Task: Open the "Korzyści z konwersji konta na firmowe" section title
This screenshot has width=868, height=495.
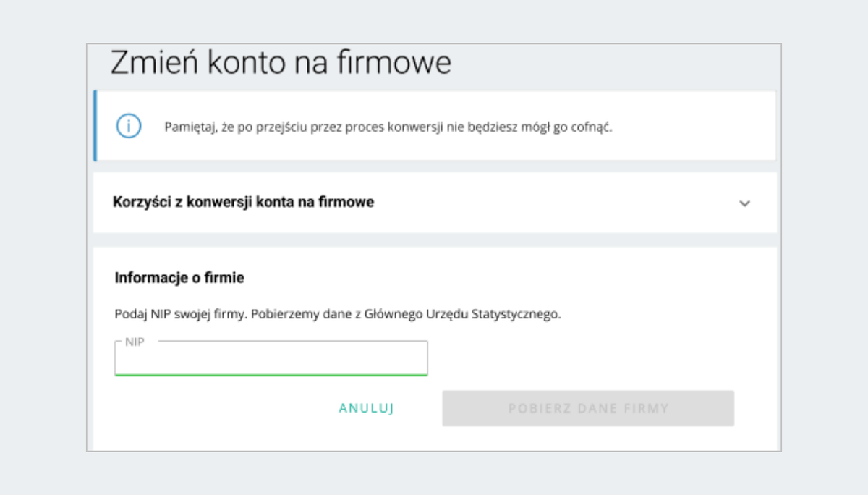Action: 243,202
